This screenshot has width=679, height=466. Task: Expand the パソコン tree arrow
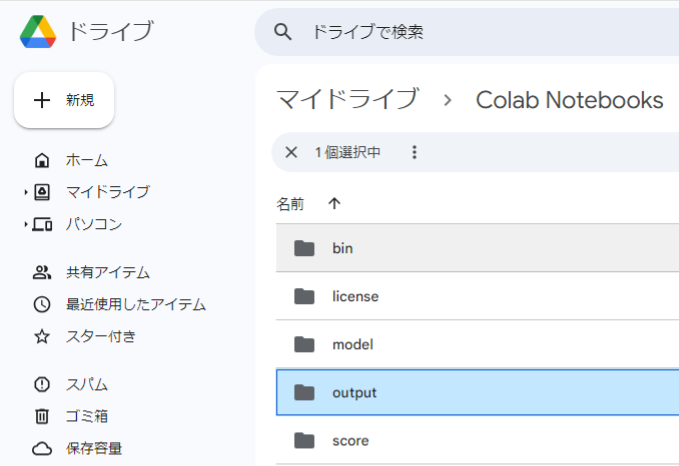(x=26, y=224)
